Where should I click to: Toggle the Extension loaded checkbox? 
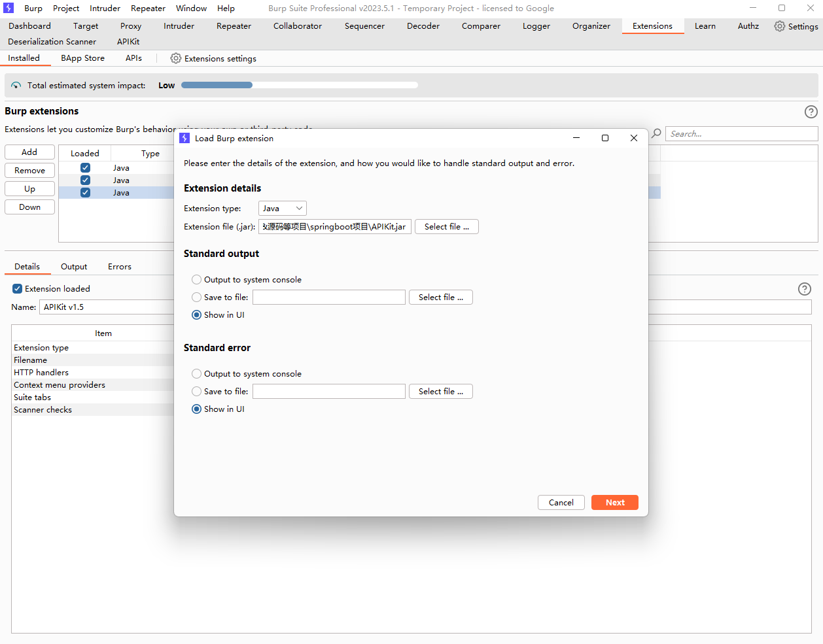tap(18, 288)
